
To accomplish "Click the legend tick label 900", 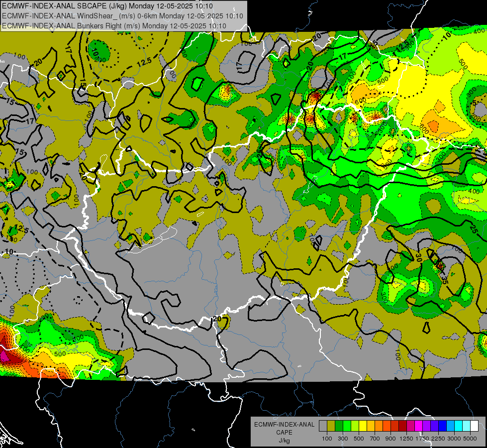I will point(390,439).
